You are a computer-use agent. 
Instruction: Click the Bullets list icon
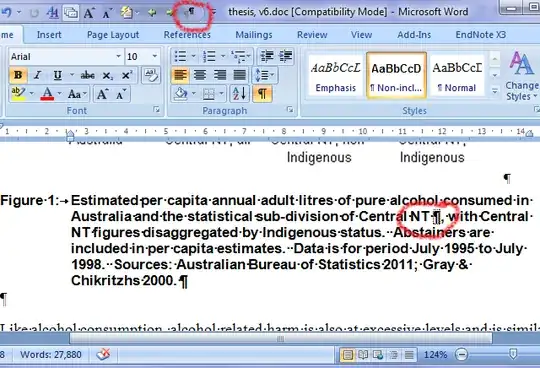coord(180,56)
